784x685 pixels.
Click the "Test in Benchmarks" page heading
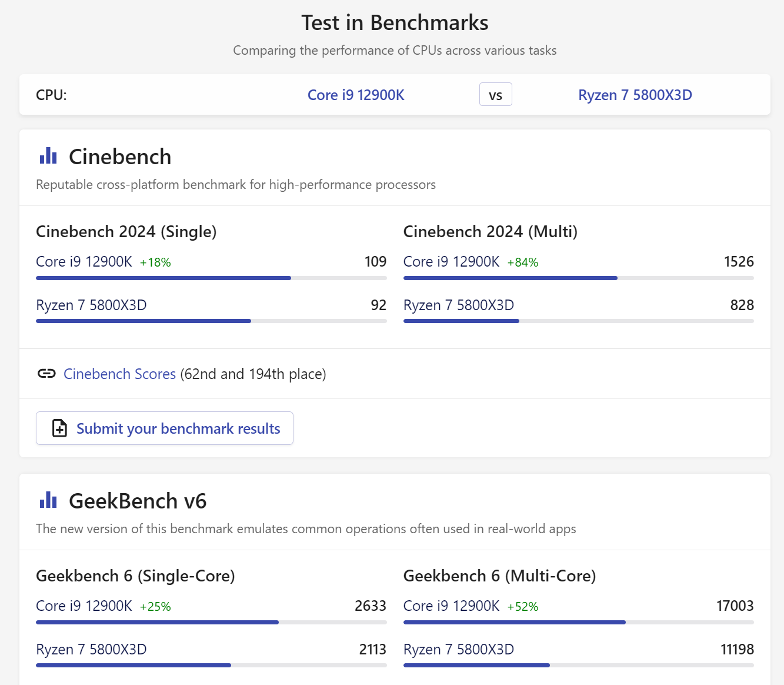(x=395, y=22)
